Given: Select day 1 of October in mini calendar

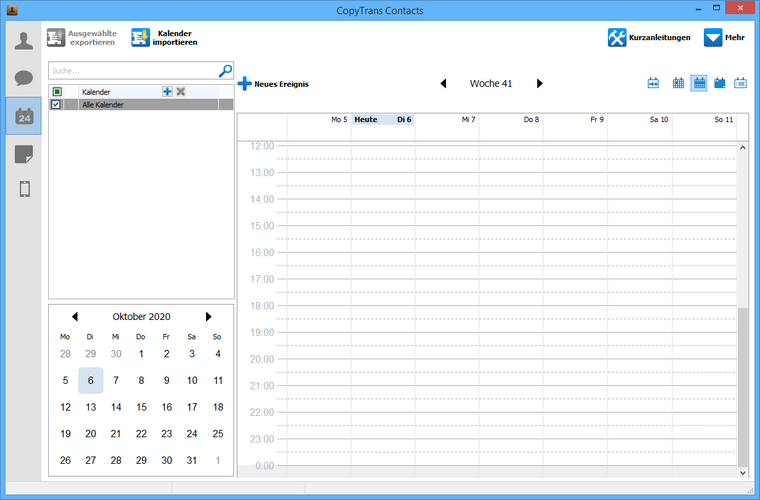Looking at the screenshot, I should click(141, 354).
